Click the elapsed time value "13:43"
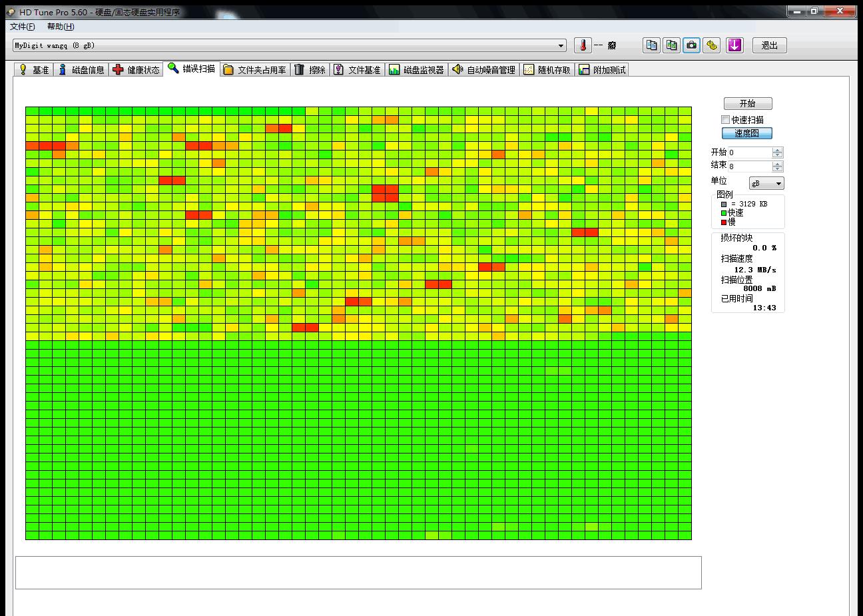This screenshot has height=616, width=863. tap(764, 308)
